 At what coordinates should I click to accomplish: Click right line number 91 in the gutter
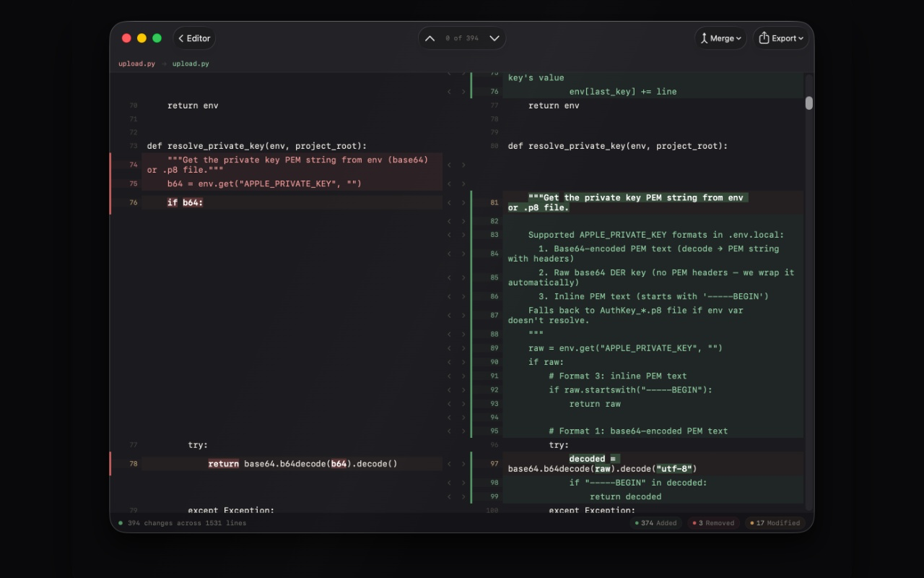(494, 376)
